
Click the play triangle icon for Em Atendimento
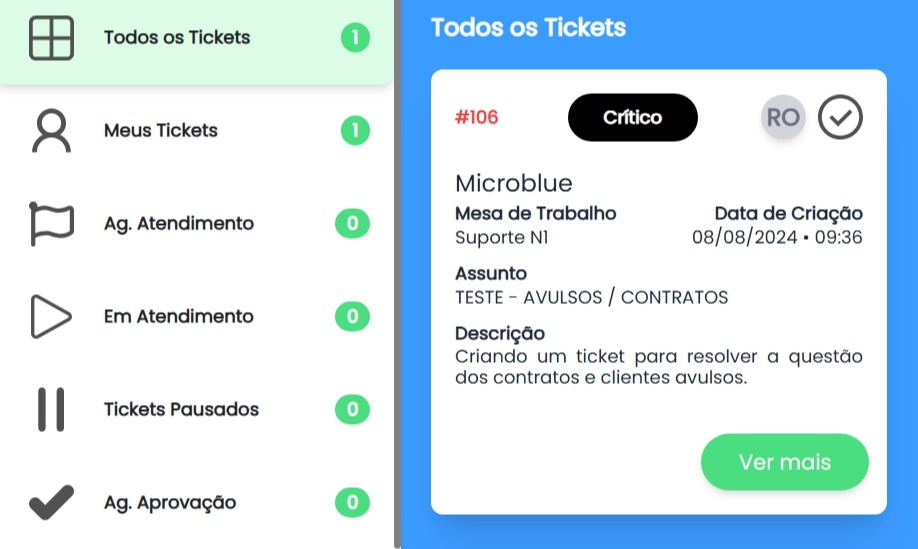pos(52,317)
